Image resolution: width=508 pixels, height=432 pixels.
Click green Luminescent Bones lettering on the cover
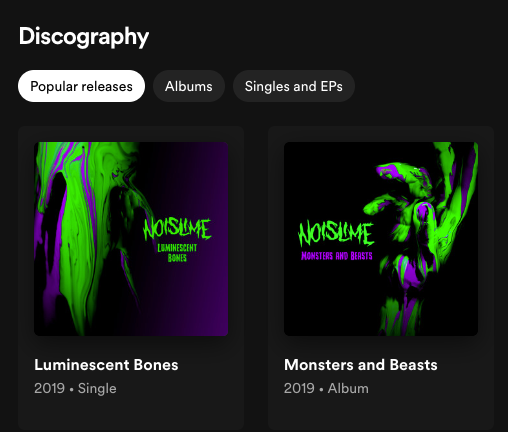(x=177, y=253)
